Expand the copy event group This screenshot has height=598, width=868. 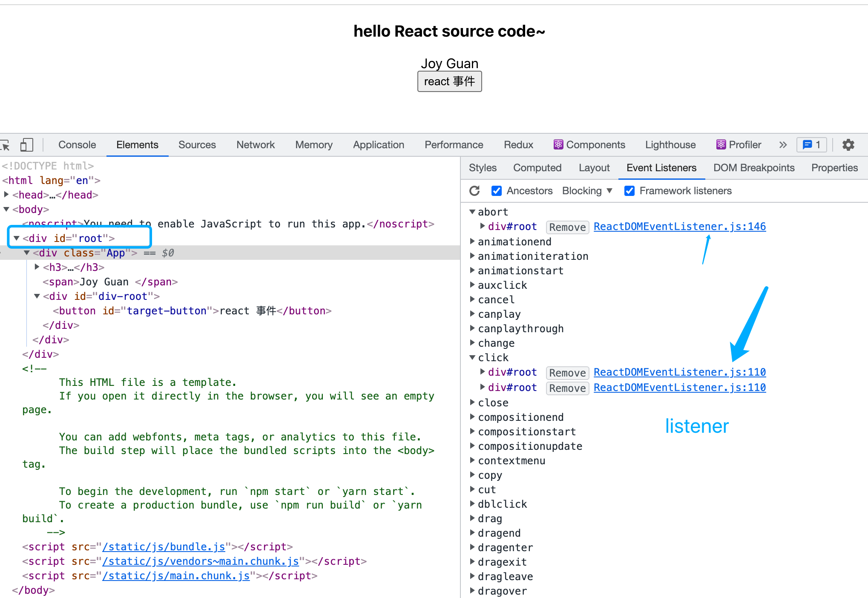coord(472,475)
